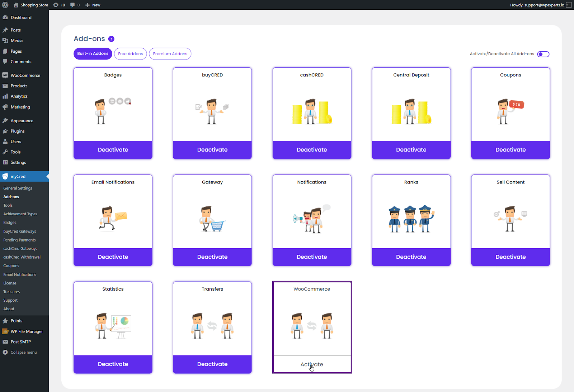Screen dimensions: 574x392
Task: Open cashCred Withdrawal submenu item
Action: click(x=22, y=257)
